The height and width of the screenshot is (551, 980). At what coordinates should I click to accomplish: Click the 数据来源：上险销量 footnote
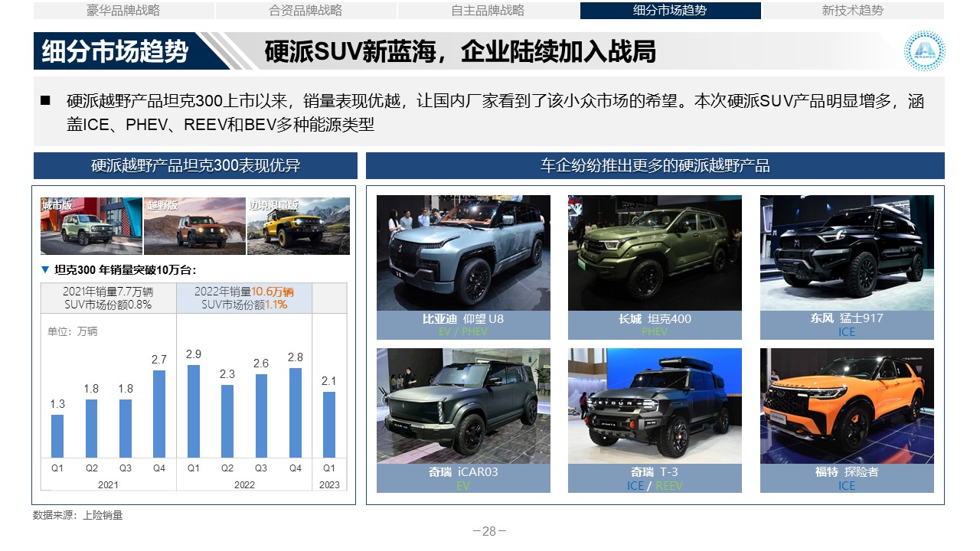(77, 515)
